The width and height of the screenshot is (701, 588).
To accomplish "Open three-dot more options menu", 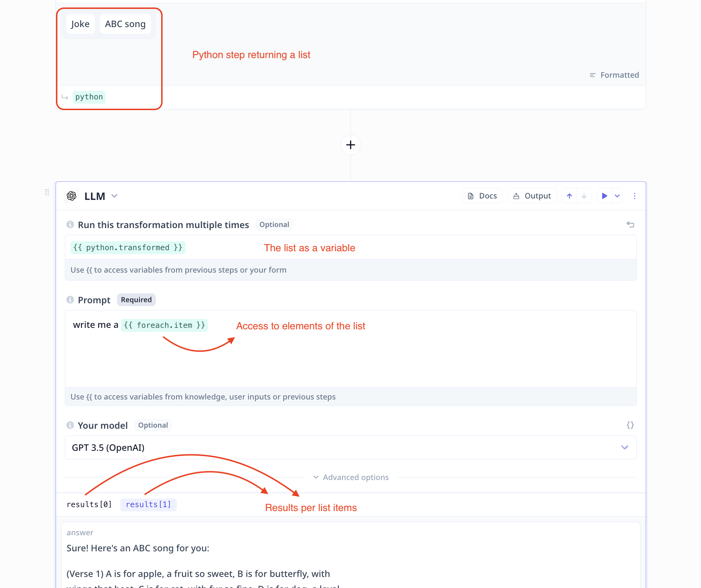I will coord(634,196).
